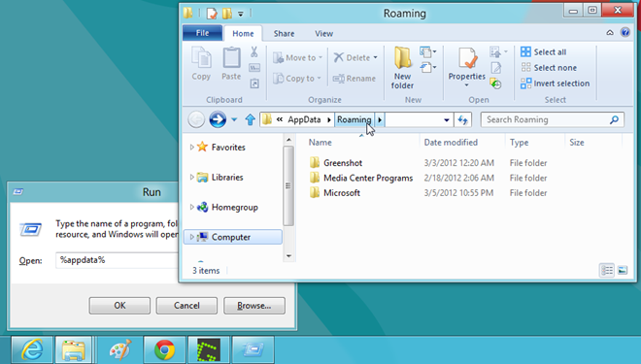Select Homegroup in the navigation pane
This screenshot has width=641, height=364.
coord(235,207)
